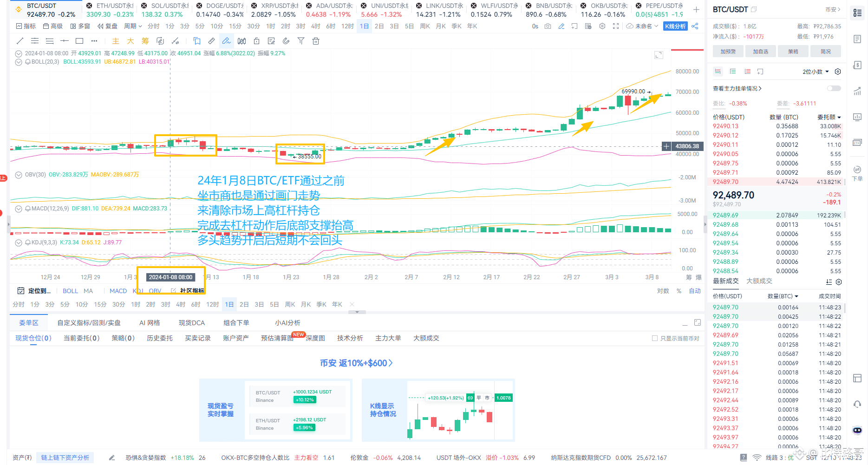
Task: Open the 现货DCA tab
Action: click(x=192, y=323)
